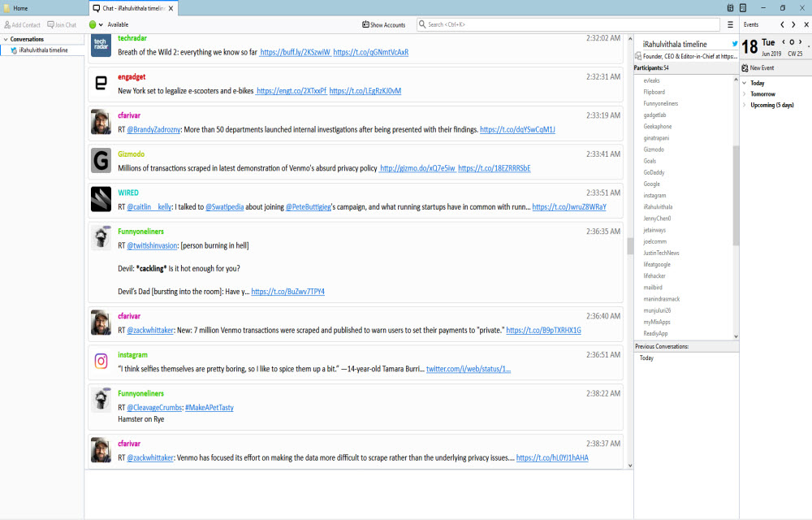
Task: Go to next Events pane view arrow
Action: click(793, 24)
